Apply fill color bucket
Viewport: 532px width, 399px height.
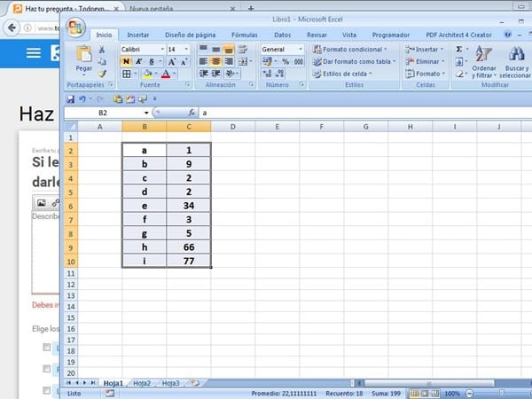(x=148, y=74)
